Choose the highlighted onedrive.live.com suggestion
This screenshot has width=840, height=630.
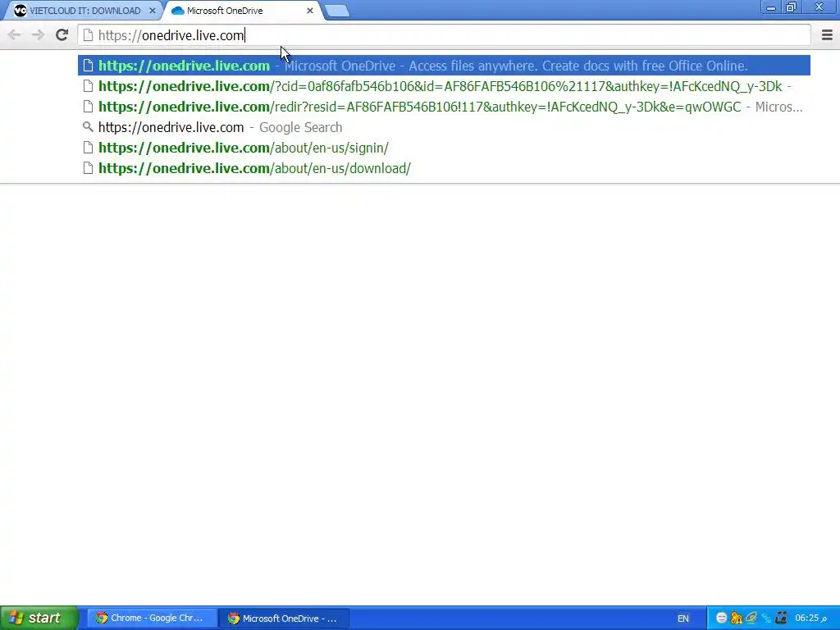click(x=444, y=66)
